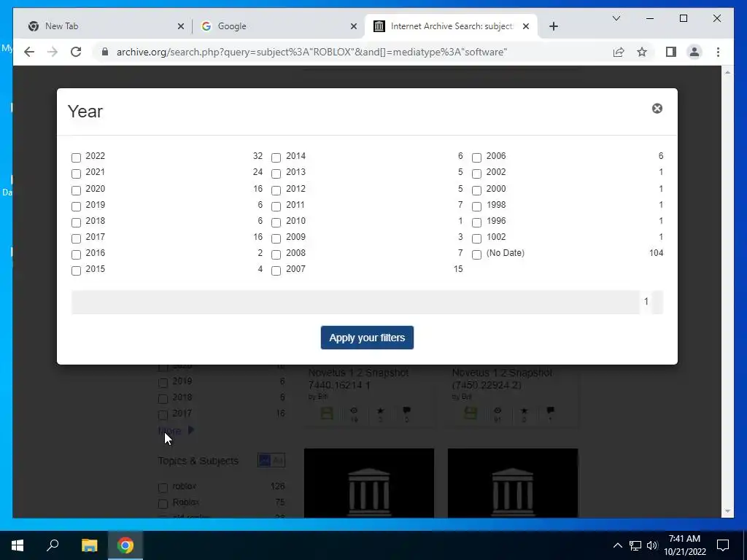Image resolution: width=747 pixels, height=560 pixels.
Task: Select the Internet Archive Search tab
Action: pyautogui.click(x=451, y=26)
